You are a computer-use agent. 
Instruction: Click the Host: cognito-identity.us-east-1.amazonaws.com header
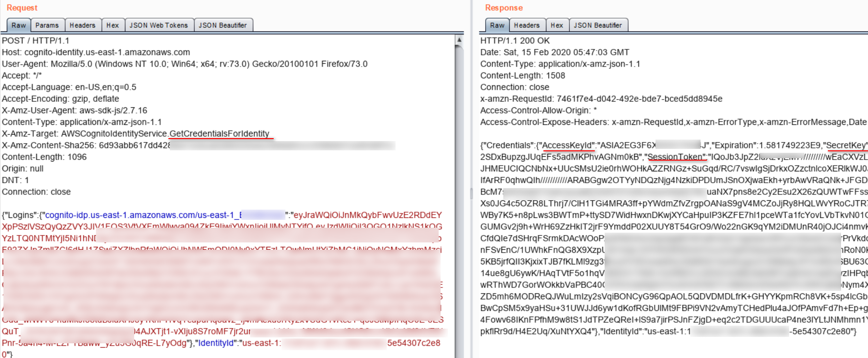(96, 52)
